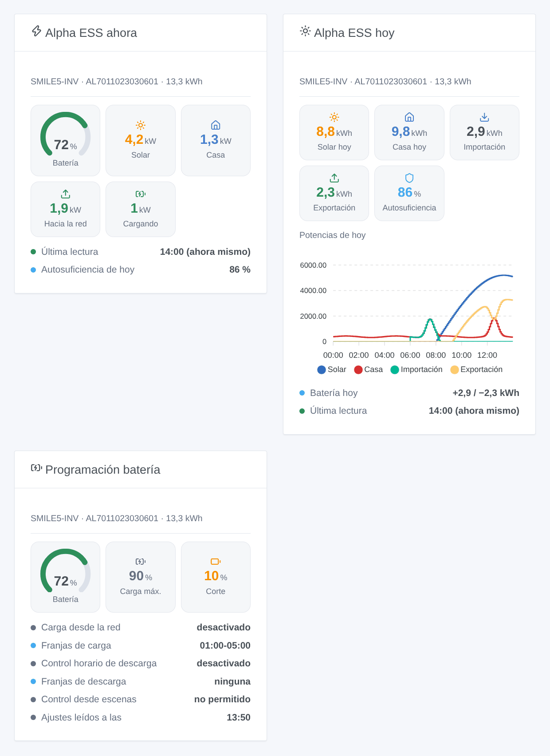This screenshot has height=756, width=550.
Task: Click the house icon in Casa hoy tile
Action: tap(409, 117)
